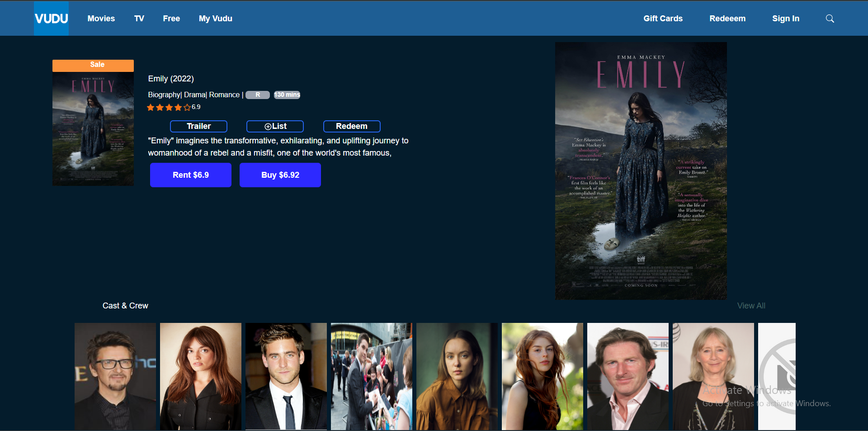Click the Romance genre label
The width and height of the screenshot is (868, 431).
click(224, 95)
